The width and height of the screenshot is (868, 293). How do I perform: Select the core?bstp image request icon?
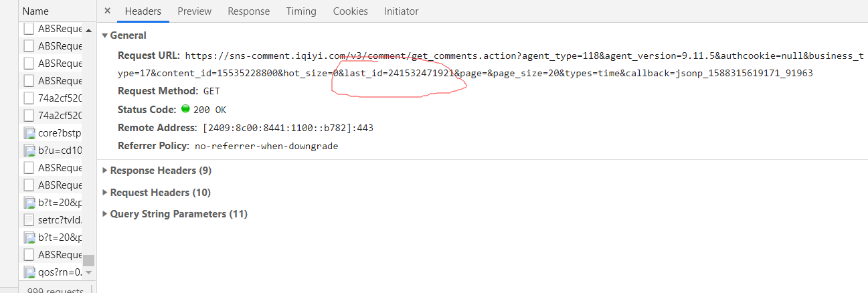pos(29,133)
